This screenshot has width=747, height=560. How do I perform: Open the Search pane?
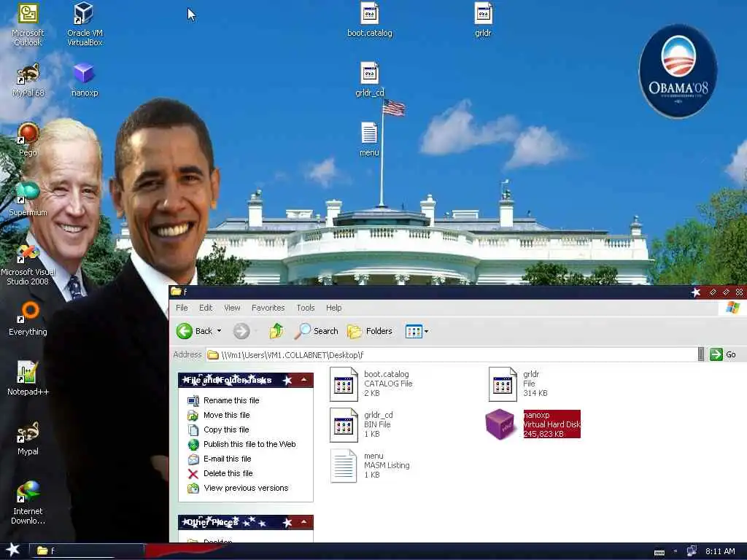(317, 331)
